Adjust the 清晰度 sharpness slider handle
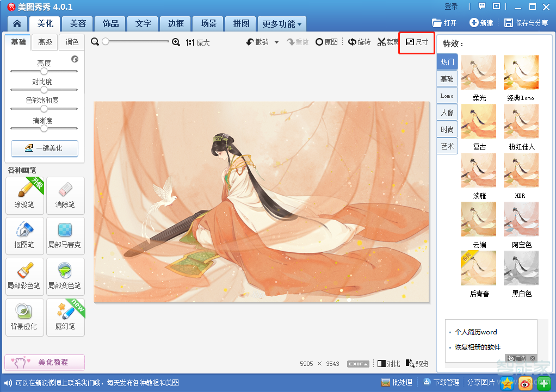 (x=44, y=128)
